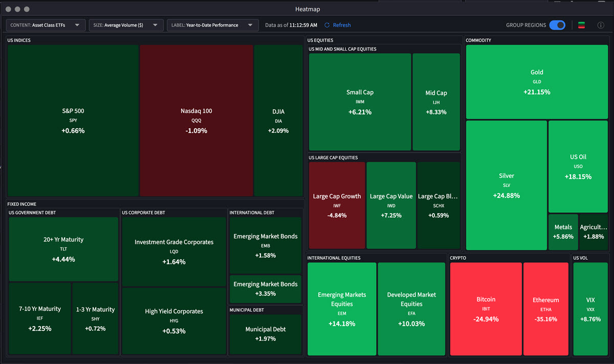614x364 pixels.
Task: Open the CONTENT Asset Class ETFs dropdown
Action: [45, 25]
